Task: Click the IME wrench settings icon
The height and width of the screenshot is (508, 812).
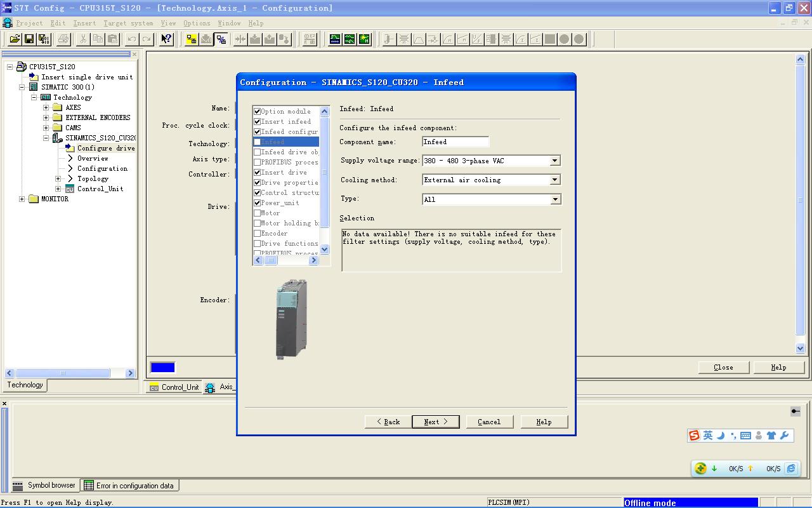Action: 785,436
